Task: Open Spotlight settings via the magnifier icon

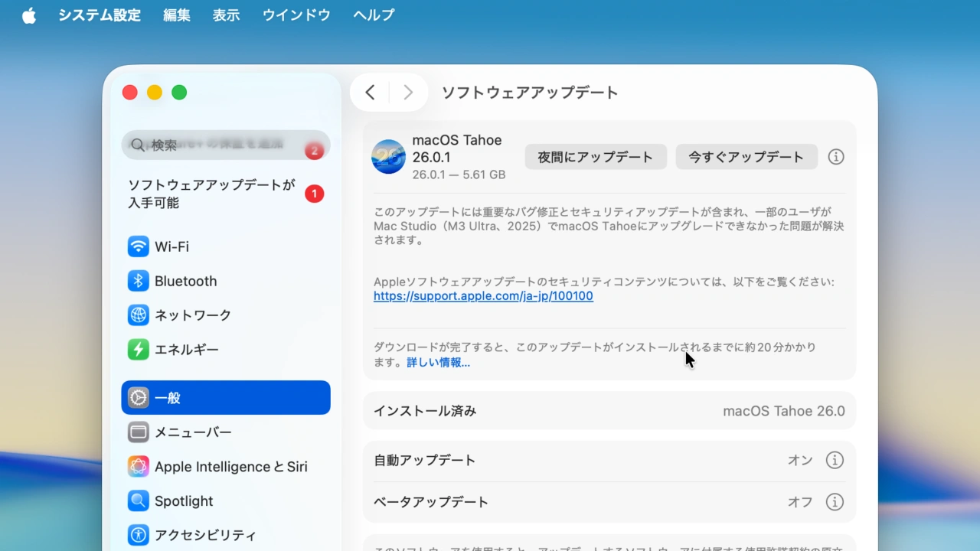Action: point(139,500)
